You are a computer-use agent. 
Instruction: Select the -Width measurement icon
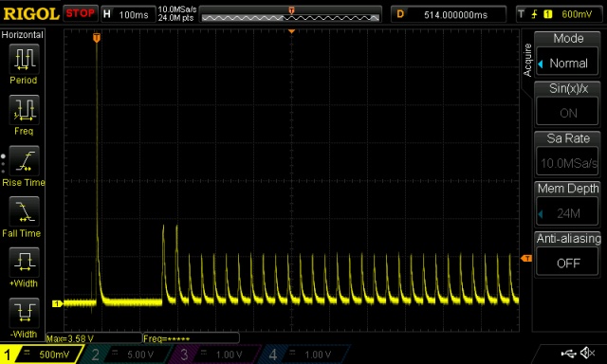24,313
